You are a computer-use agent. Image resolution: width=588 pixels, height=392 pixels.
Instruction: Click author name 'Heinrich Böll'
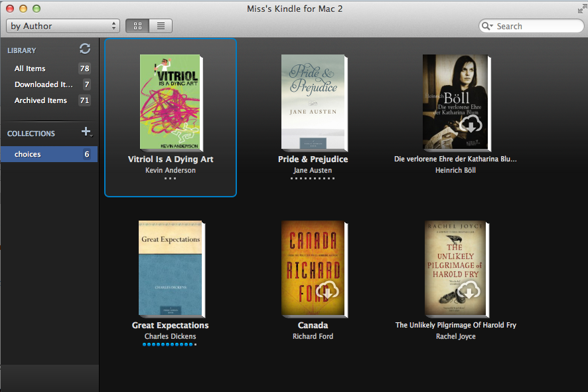tap(455, 170)
